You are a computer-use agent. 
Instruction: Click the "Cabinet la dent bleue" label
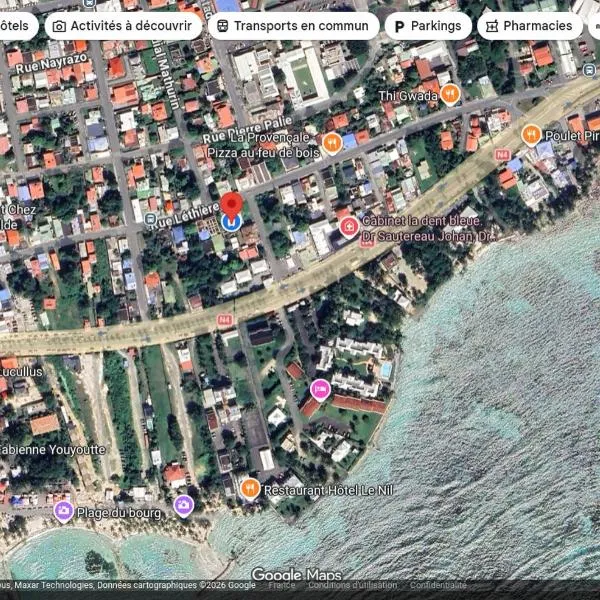point(421,221)
